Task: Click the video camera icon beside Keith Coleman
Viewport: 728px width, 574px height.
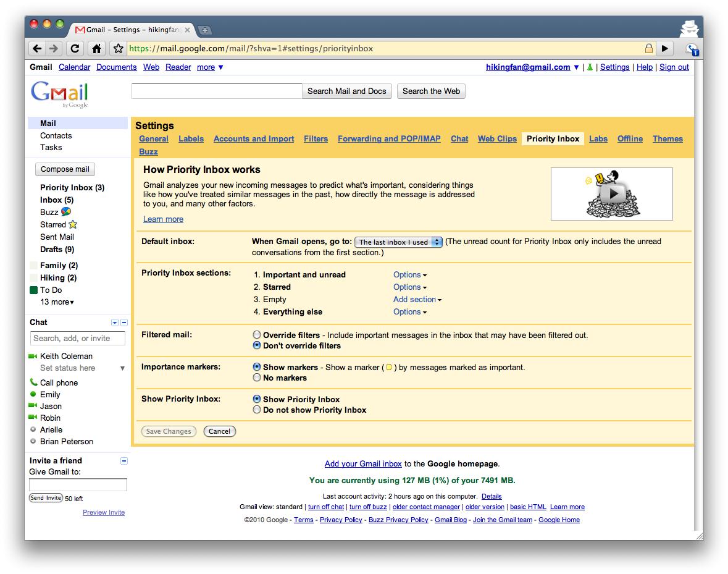Action: tap(33, 356)
